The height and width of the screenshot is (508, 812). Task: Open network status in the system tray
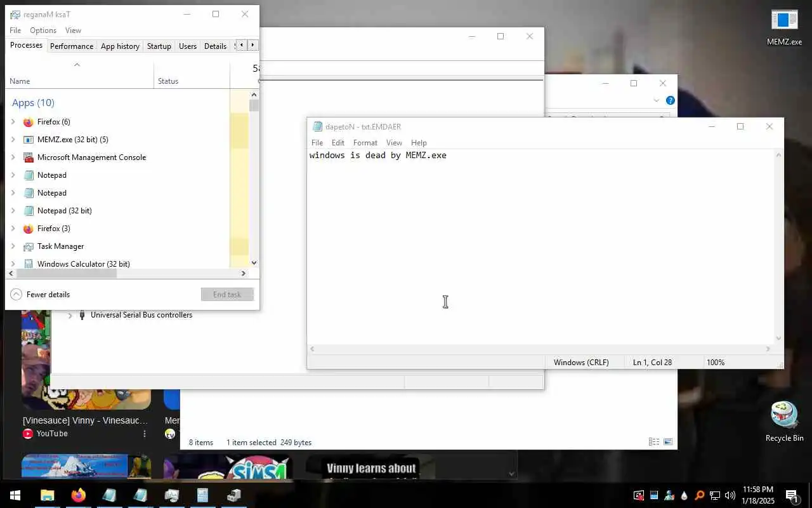pyautogui.click(x=714, y=495)
